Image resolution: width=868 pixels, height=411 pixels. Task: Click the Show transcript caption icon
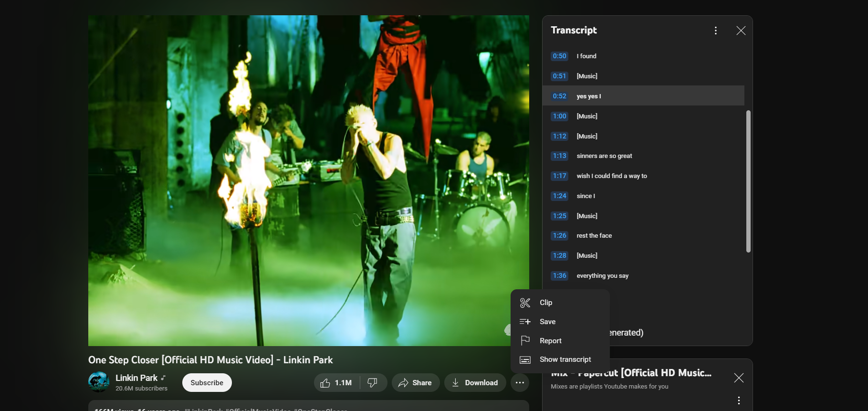click(x=525, y=359)
